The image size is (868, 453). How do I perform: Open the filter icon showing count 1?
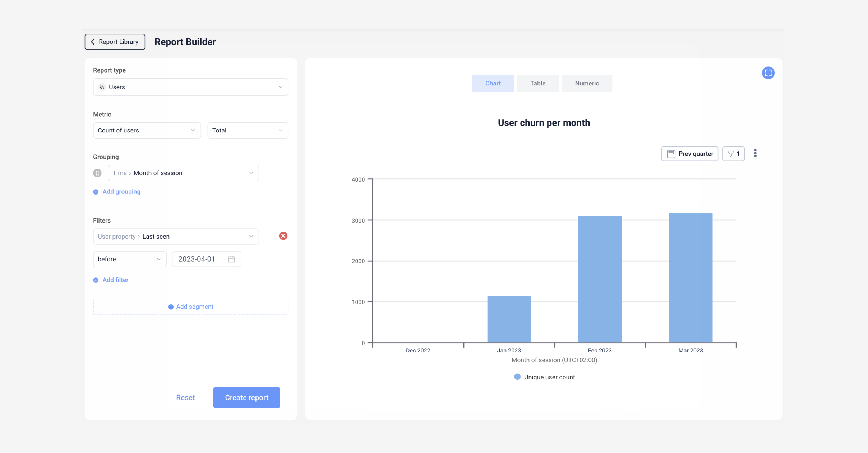pos(734,154)
